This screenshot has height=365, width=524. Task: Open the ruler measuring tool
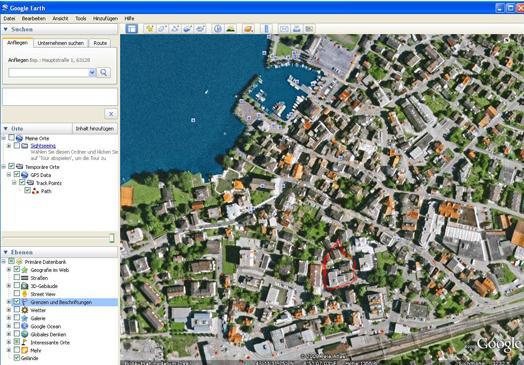(266, 28)
